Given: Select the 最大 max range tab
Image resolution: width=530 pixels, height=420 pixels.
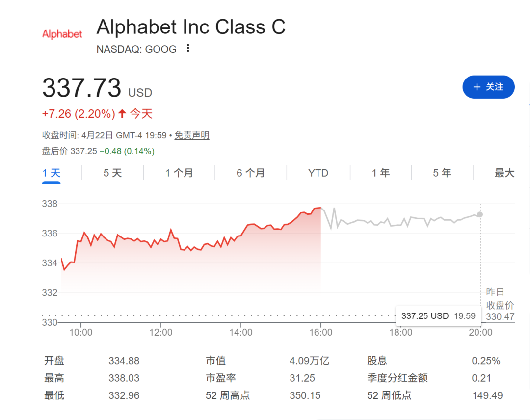Looking at the screenshot, I should (x=504, y=173).
